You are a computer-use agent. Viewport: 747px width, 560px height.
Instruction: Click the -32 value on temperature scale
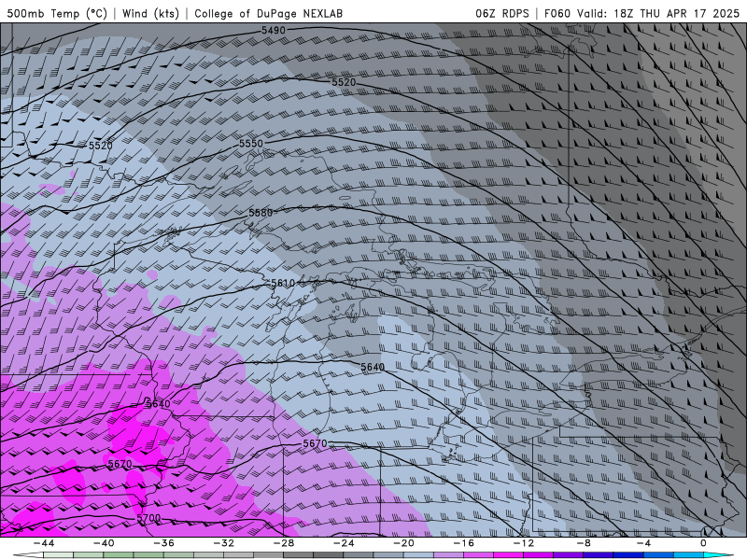[224, 543]
